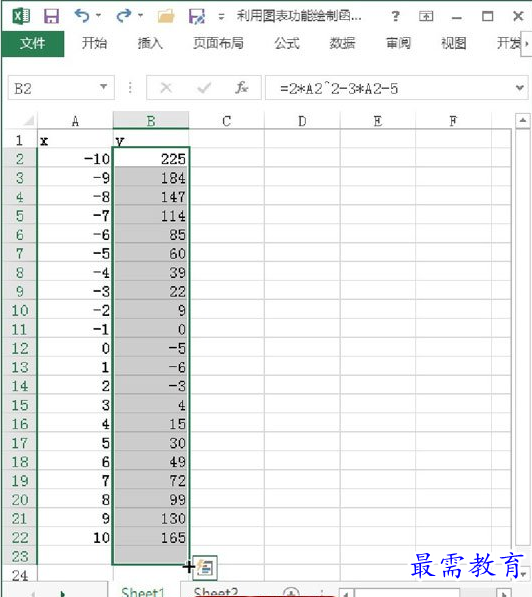Viewport: 532px width, 597px height.
Task: Open the Auto Fill Options button
Action: coord(205,568)
